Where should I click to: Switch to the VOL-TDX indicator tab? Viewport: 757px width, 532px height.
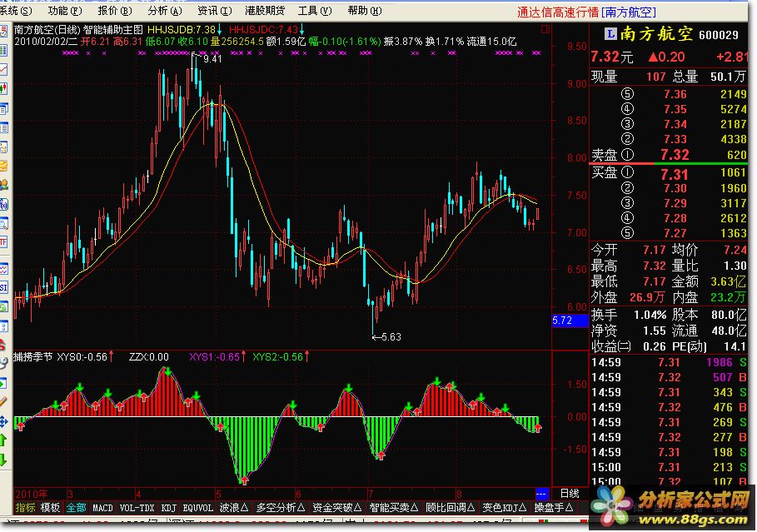137,507
